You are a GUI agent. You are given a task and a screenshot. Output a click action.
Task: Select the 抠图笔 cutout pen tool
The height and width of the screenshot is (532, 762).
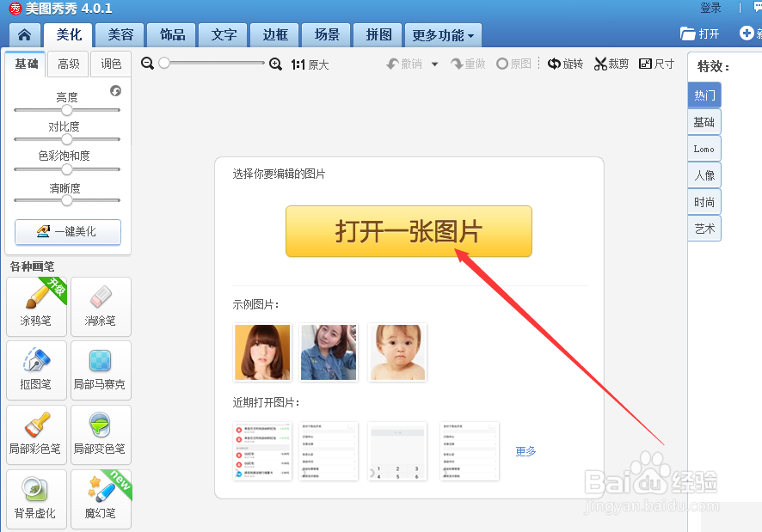[36, 370]
